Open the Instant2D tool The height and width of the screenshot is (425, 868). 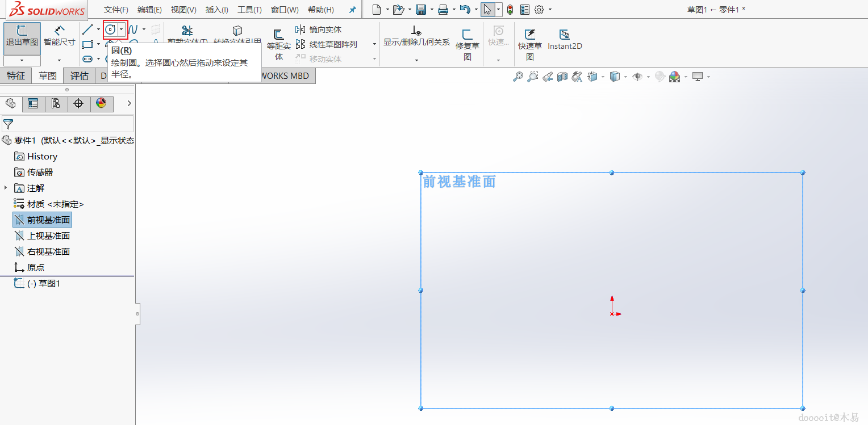click(565, 40)
